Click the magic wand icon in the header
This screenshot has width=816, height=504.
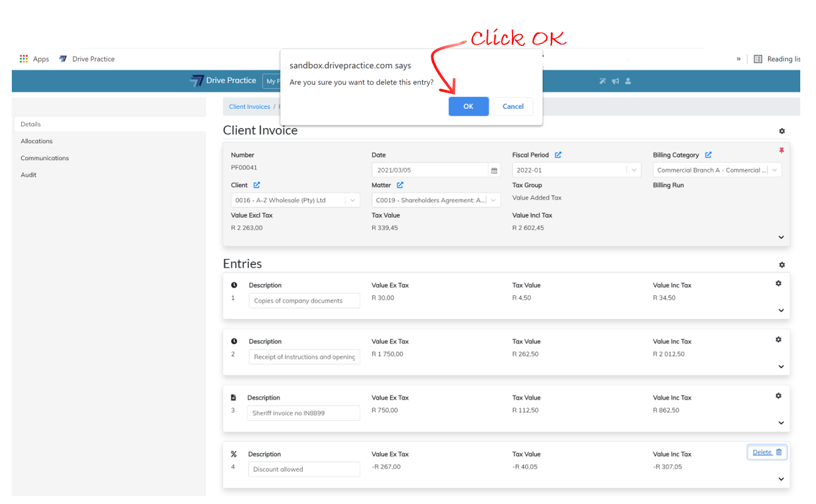[603, 81]
